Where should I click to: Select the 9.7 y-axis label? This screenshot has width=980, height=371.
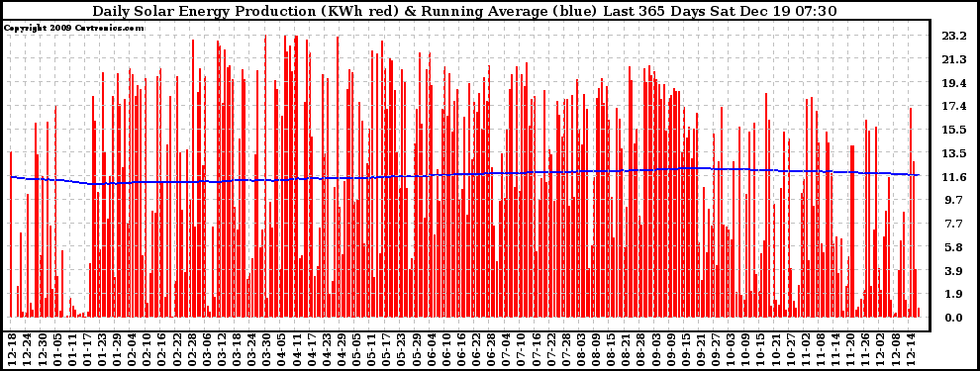(953, 201)
